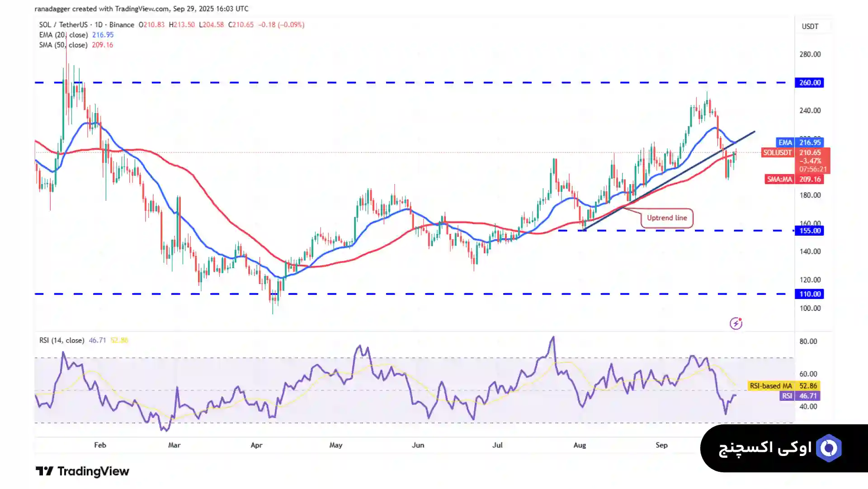This screenshot has width=868, height=489.
Task: Click the USDT currency label on the price axis
Action: [810, 26]
